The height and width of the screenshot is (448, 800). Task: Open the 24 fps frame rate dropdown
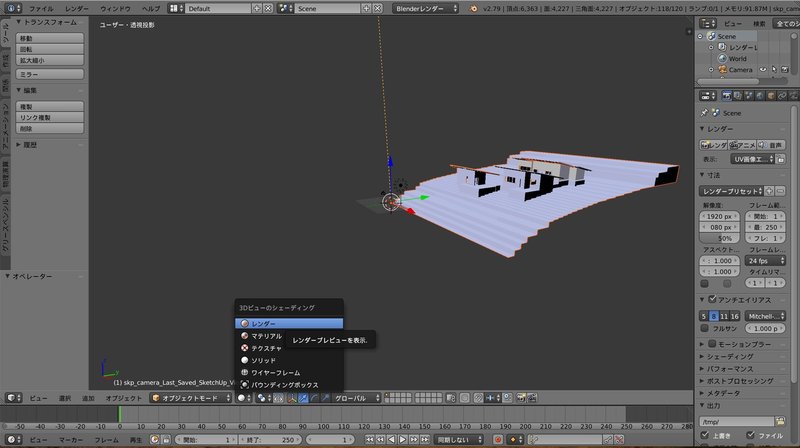tap(766, 261)
